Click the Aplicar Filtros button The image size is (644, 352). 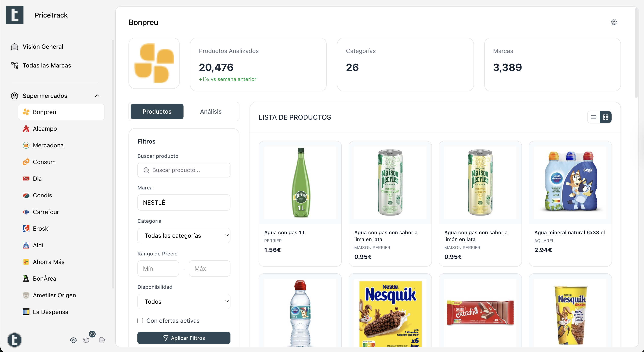tap(184, 338)
